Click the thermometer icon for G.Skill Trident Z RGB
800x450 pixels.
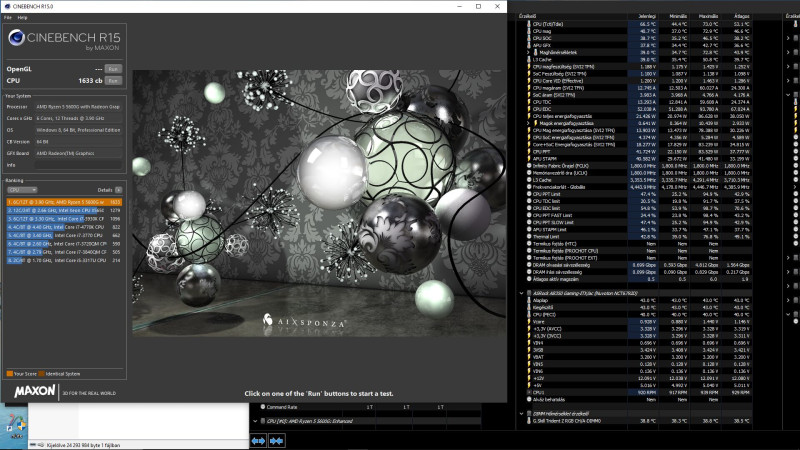pyautogui.click(x=529, y=421)
